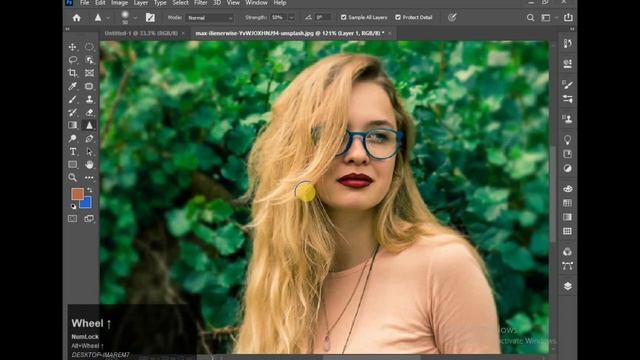Screen dimensions: 640x360
Task: Select the History Brush tool
Action: pyautogui.click(x=73, y=112)
